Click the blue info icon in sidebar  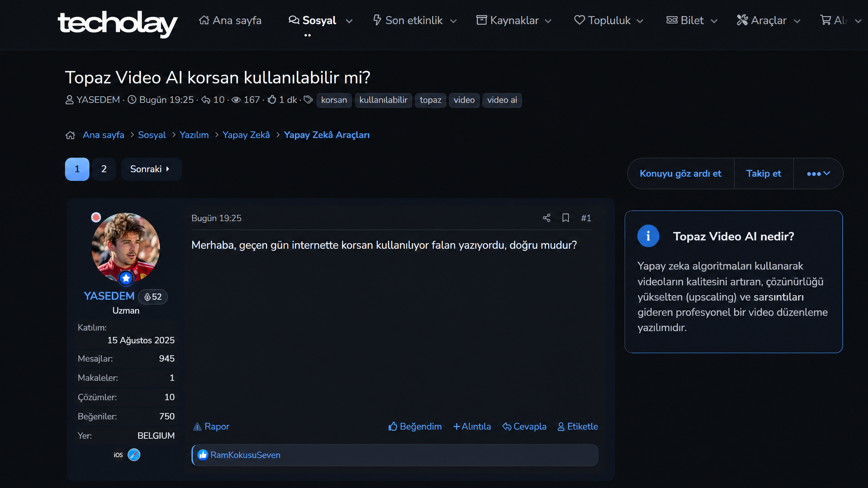[x=648, y=236]
